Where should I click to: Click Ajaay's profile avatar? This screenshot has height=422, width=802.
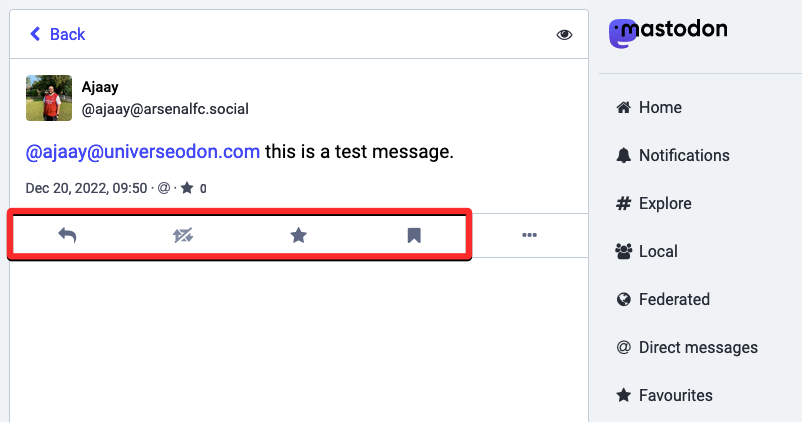click(x=49, y=98)
